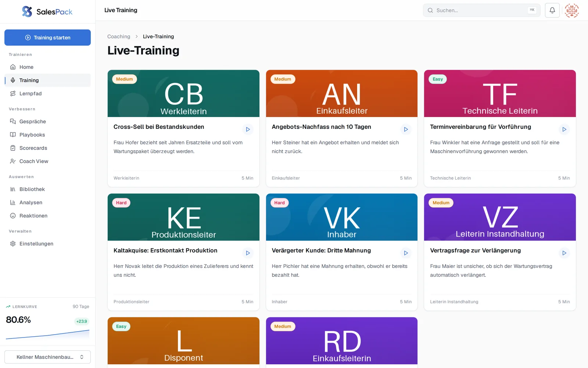
Task: Click the Hard badge on Kaltakquise card
Action: pyautogui.click(x=121, y=203)
